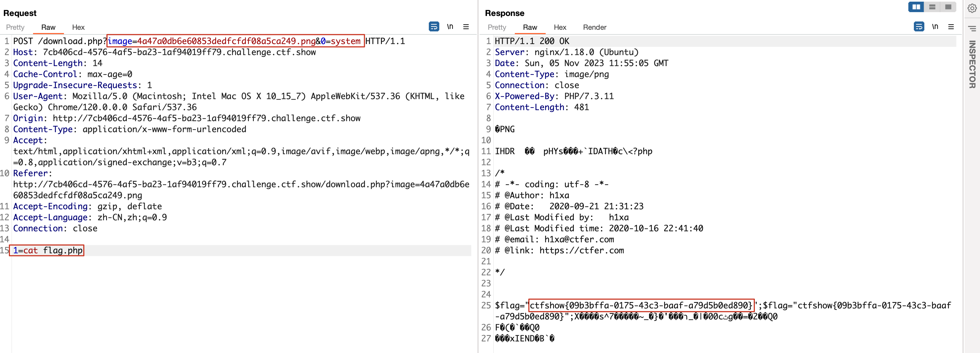Click the Accept-Language header line
980x353 pixels.
90,217
